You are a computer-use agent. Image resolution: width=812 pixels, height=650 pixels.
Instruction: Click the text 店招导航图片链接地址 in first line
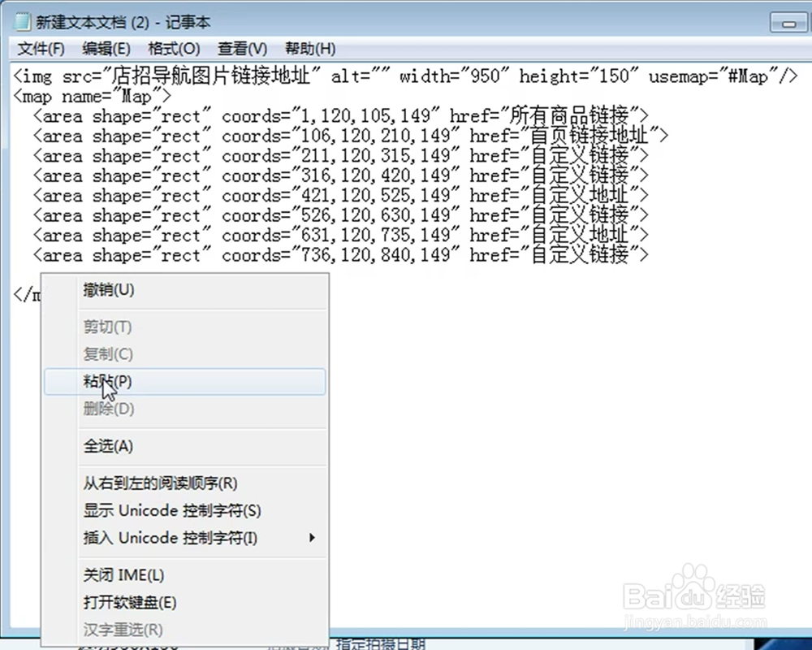pyautogui.click(x=211, y=76)
